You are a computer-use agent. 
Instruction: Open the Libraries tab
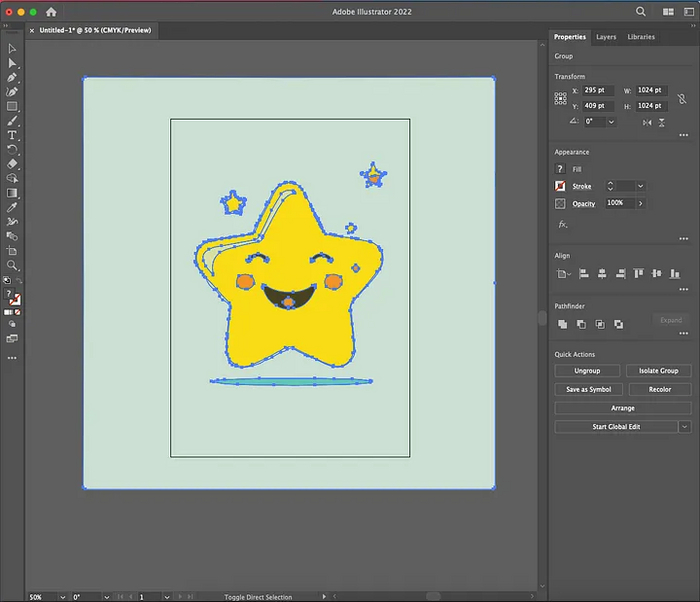641,37
